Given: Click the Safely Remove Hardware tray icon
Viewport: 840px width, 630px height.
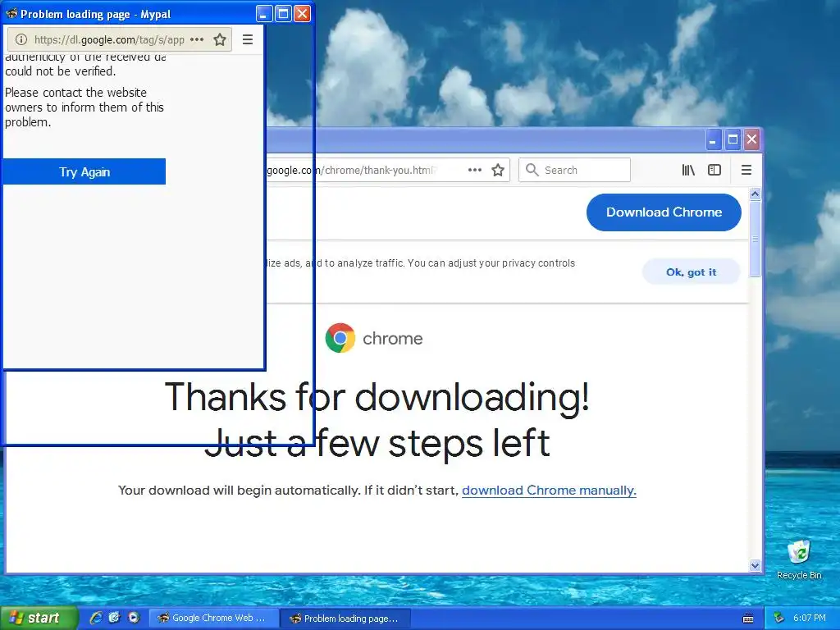Looking at the screenshot, I should pos(779,619).
